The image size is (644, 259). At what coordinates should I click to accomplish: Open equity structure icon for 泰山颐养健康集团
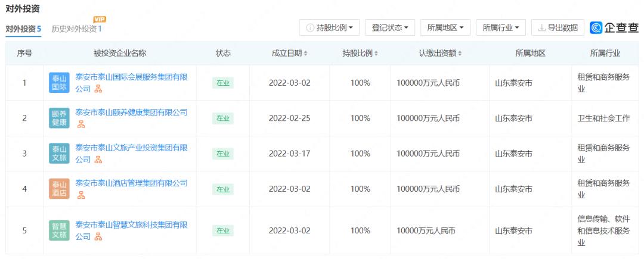coord(81,124)
